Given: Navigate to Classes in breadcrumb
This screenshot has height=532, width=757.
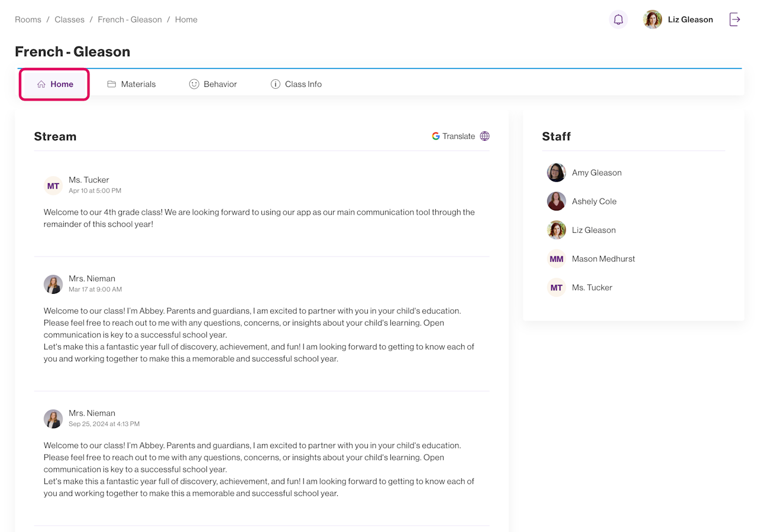Looking at the screenshot, I should [x=69, y=20].
